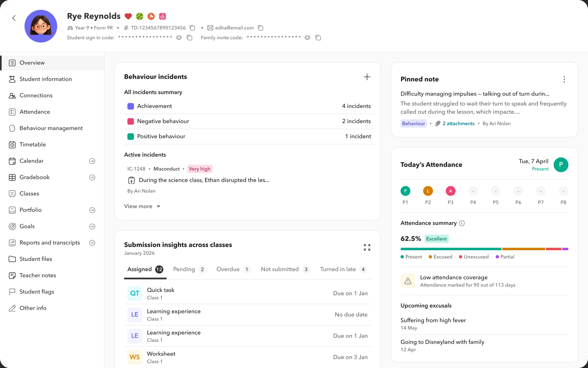
Task: Add a new behaviour incident
Action: point(367,77)
